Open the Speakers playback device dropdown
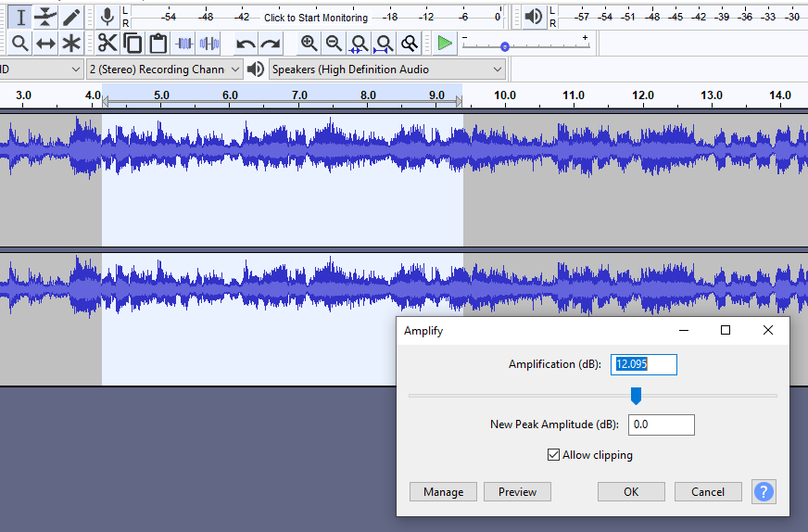This screenshot has height=532, width=808. click(x=386, y=70)
